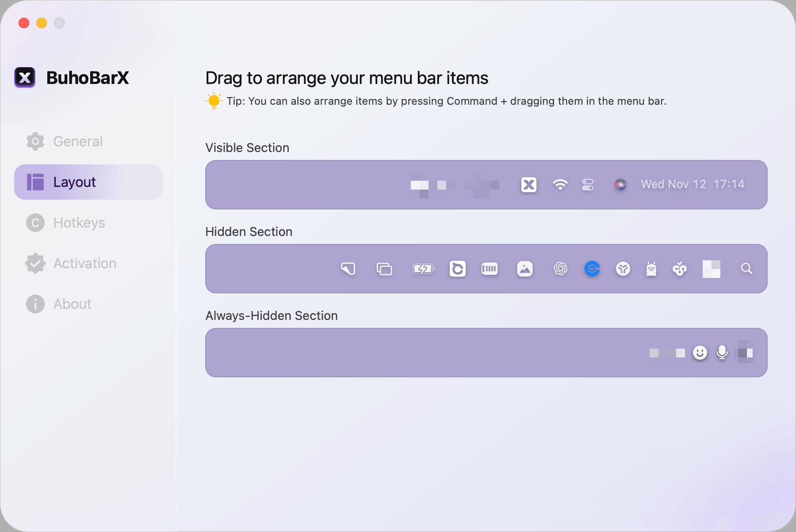
Task: Click the smiley emoji icon in Always-Hidden Section
Action: pyautogui.click(x=700, y=353)
